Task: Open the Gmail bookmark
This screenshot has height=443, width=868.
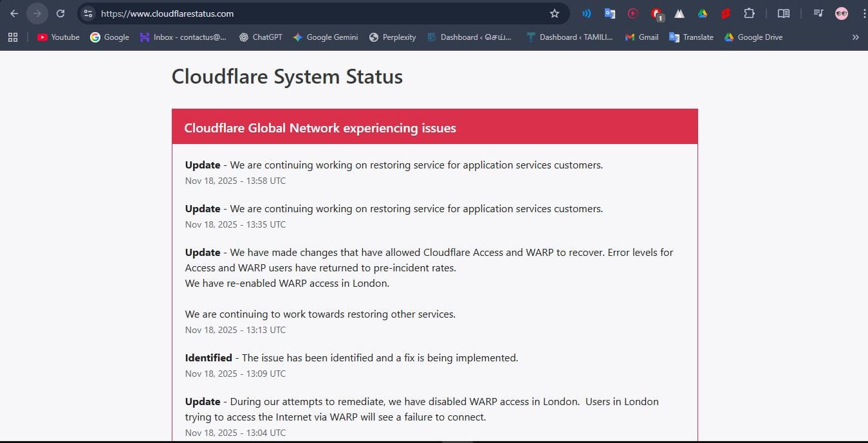Action: 642,37
